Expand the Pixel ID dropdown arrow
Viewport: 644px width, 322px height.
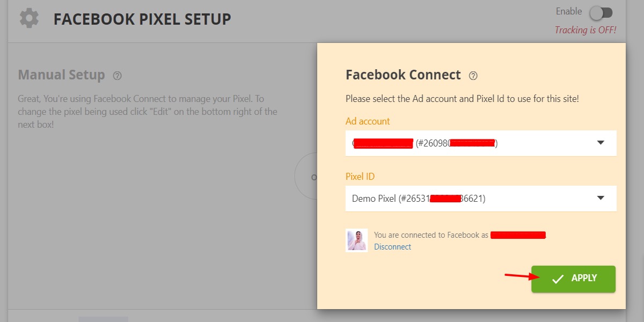point(601,198)
